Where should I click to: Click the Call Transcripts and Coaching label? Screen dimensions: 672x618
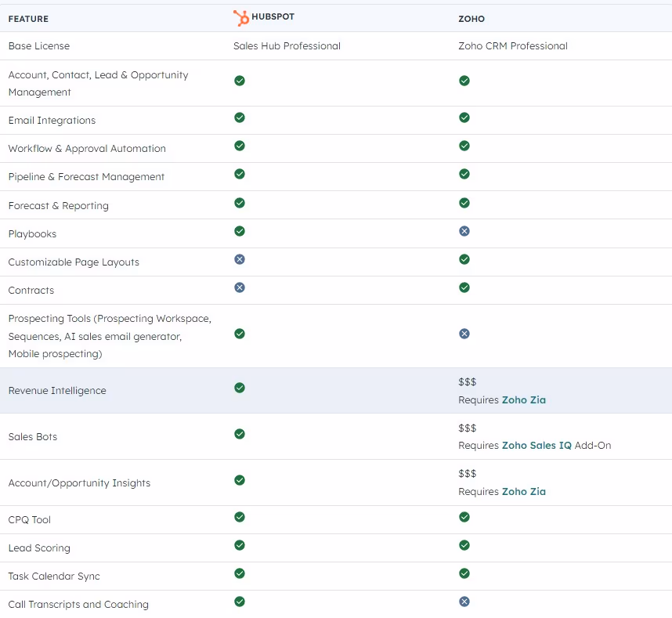(x=78, y=605)
